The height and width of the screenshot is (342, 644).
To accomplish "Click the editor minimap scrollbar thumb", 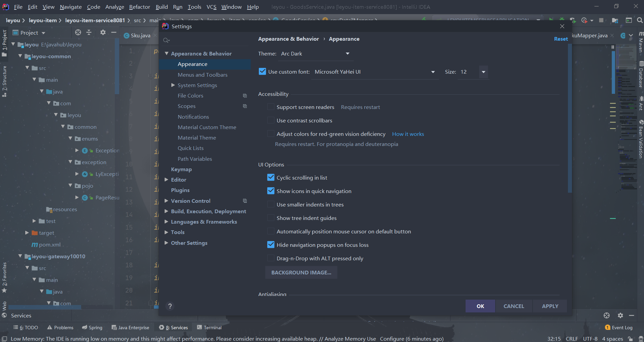I will coord(613,72).
